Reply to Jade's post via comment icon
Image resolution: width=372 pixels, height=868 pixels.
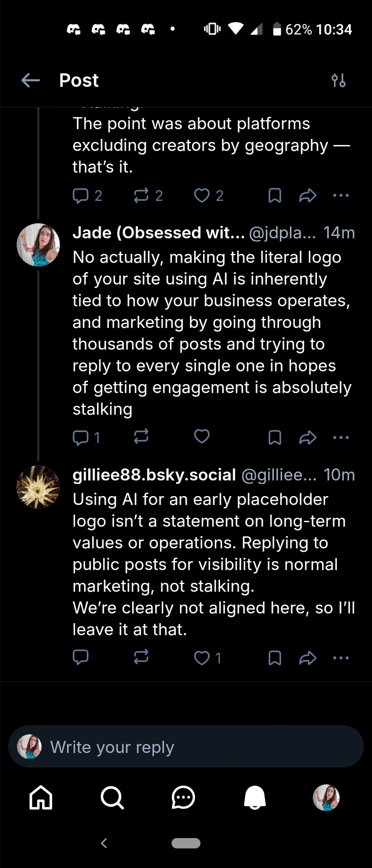81,437
